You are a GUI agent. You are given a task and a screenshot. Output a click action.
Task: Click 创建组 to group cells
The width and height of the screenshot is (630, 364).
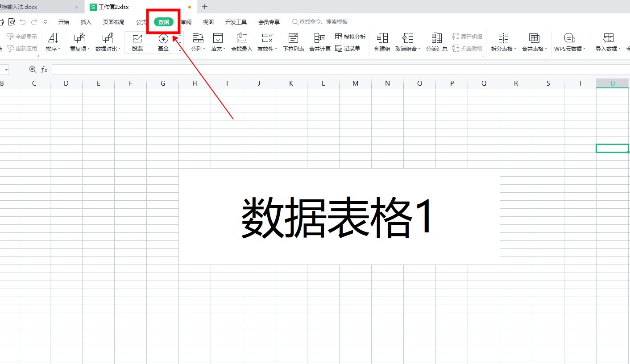382,43
